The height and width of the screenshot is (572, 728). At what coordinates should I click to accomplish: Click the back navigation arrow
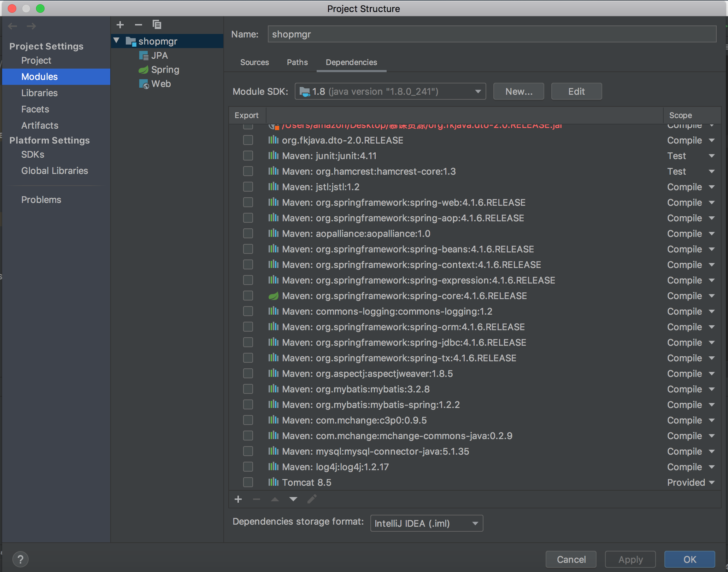click(x=13, y=26)
